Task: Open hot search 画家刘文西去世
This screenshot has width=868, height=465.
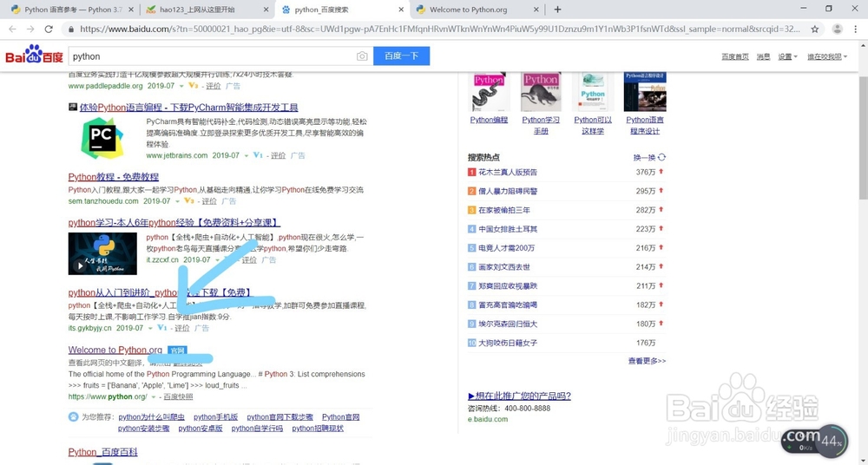Action: pos(504,267)
